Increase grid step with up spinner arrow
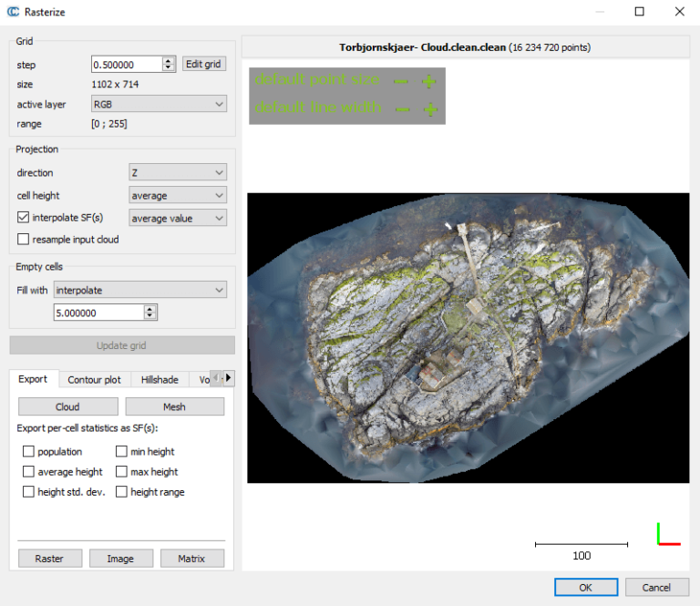Image resolution: width=700 pixels, height=606 pixels. tap(168, 61)
